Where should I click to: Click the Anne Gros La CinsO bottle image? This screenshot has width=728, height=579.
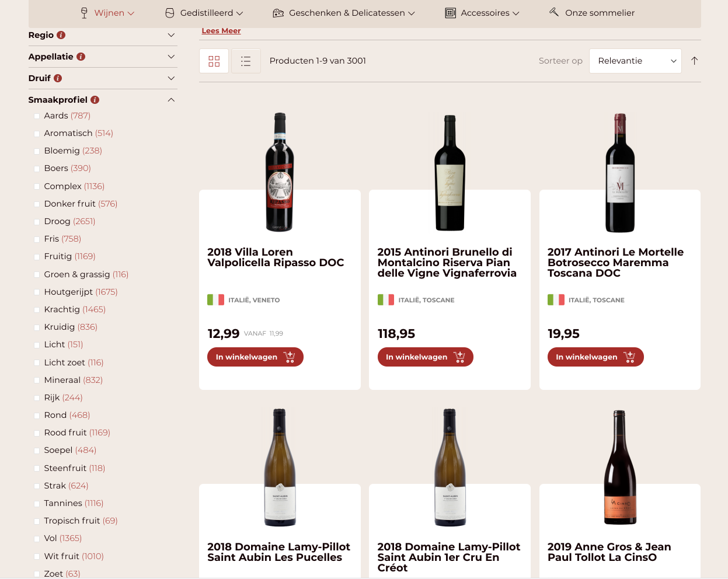[620, 468]
